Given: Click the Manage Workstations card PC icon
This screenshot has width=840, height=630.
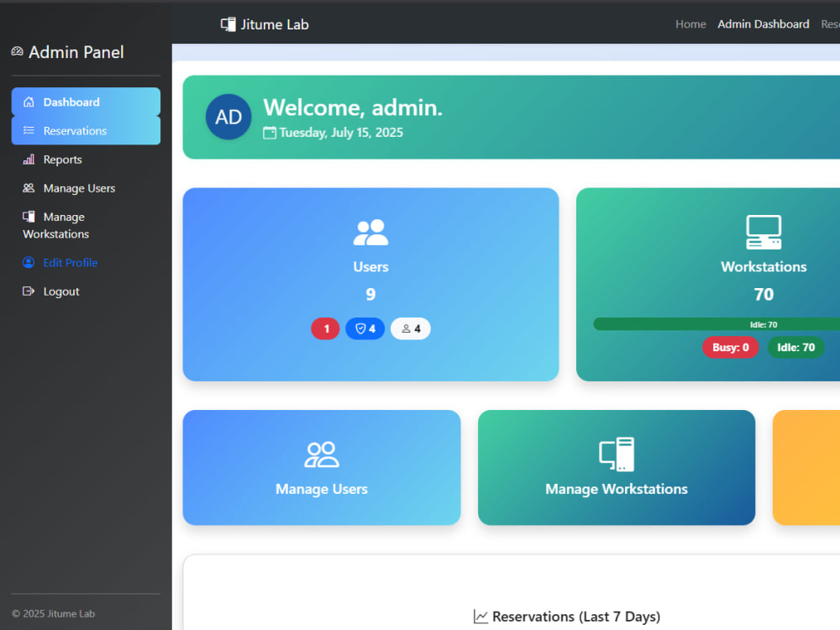Looking at the screenshot, I should pos(617,454).
